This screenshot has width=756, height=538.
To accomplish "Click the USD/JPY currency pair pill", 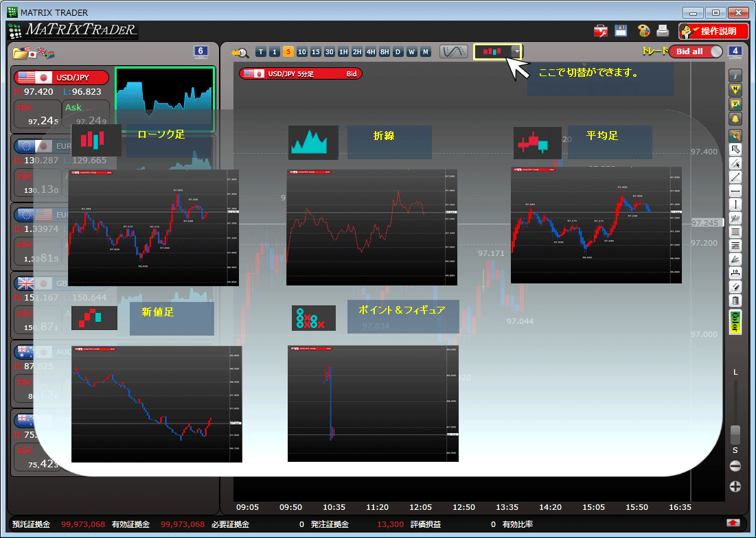I will click(61, 78).
